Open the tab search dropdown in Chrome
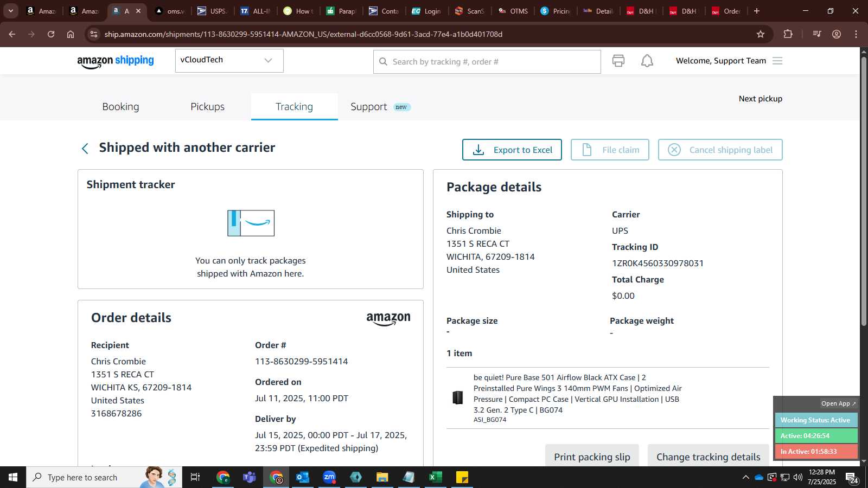This screenshot has width=868, height=488. click(x=11, y=11)
